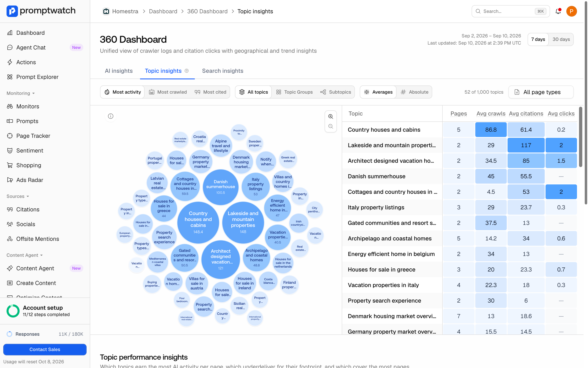The height and width of the screenshot is (368, 588).
Task: Collapse the Sources section
Action: click(18, 196)
